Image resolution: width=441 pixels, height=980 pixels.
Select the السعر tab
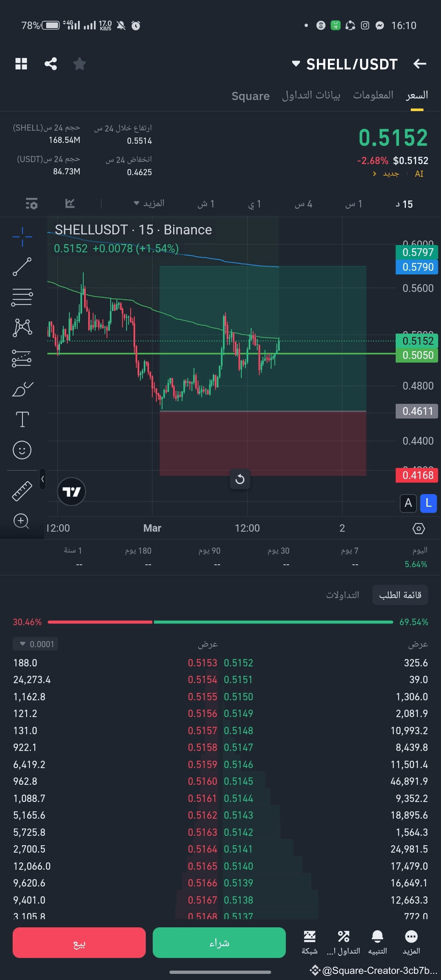(417, 95)
